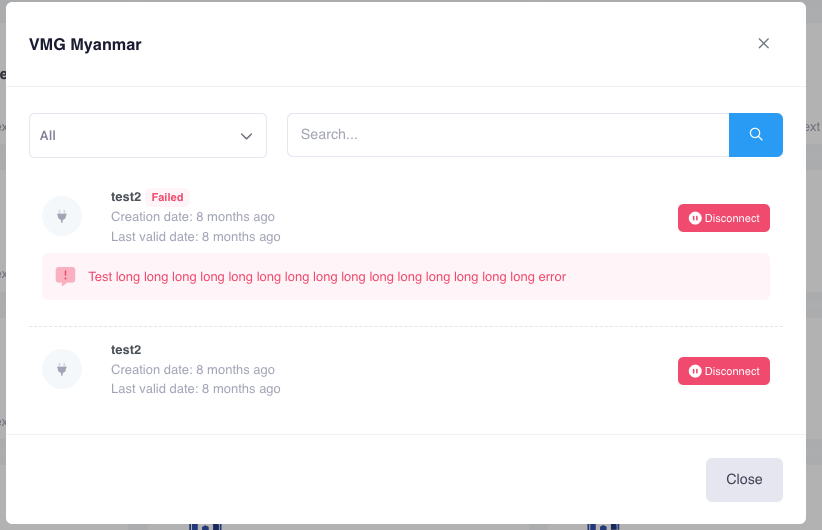
Task: Click Creation date of connection without Failed badge
Action: (192, 370)
